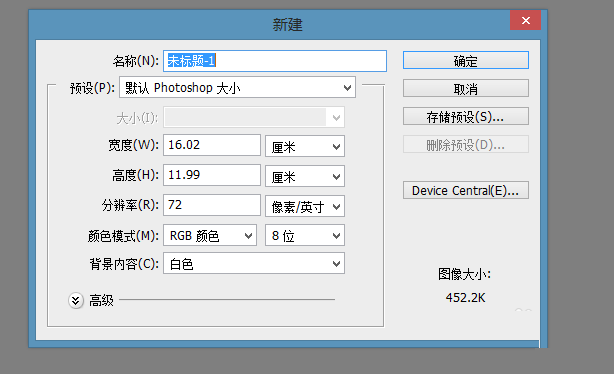The height and width of the screenshot is (374, 614).
Task: Click the 图像大小 value 452.2K
Action: click(465, 298)
